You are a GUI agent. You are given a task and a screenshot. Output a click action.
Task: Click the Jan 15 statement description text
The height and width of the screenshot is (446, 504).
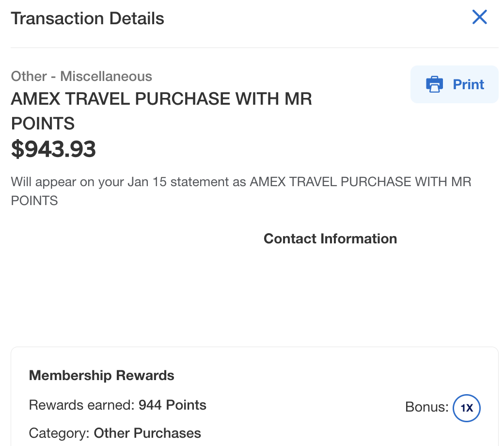pyautogui.click(x=241, y=182)
